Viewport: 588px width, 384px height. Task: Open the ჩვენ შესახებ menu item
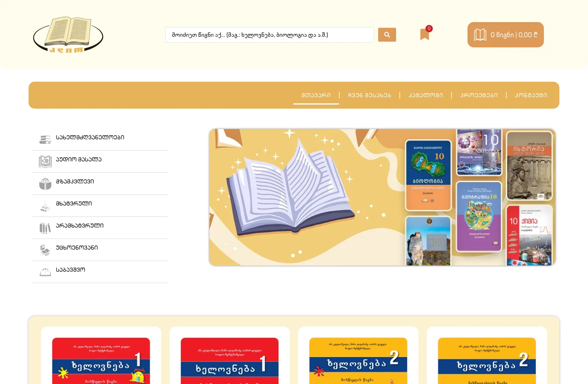[370, 95]
